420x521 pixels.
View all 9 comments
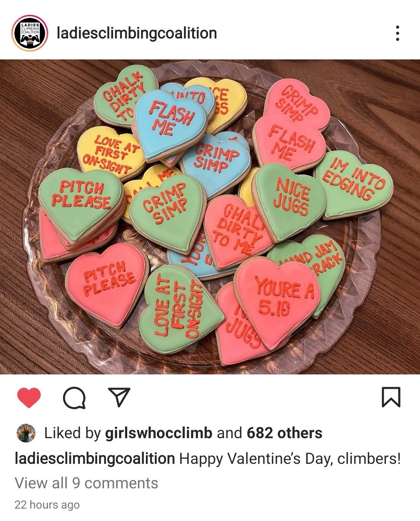(x=86, y=483)
